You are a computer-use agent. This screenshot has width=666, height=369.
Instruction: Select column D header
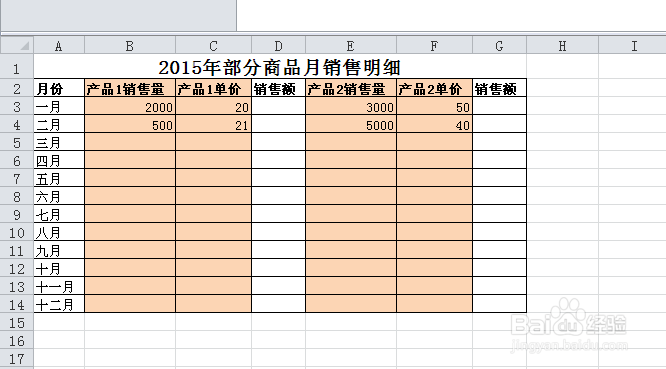pyautogui.click(x=279, y=45)
